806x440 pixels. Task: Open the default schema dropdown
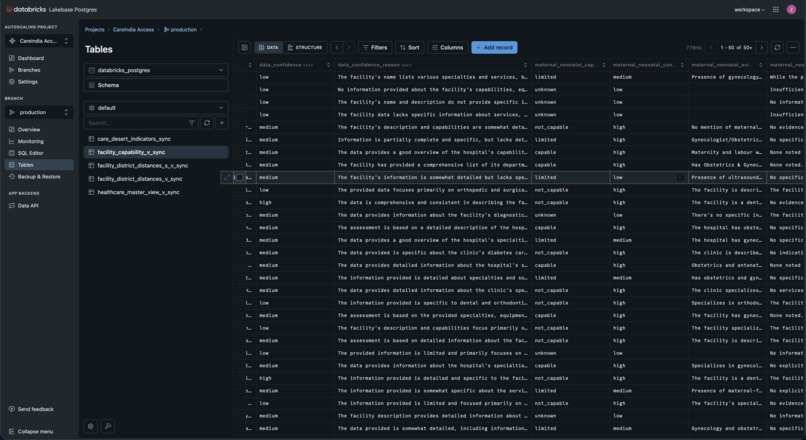pos(156,108)
